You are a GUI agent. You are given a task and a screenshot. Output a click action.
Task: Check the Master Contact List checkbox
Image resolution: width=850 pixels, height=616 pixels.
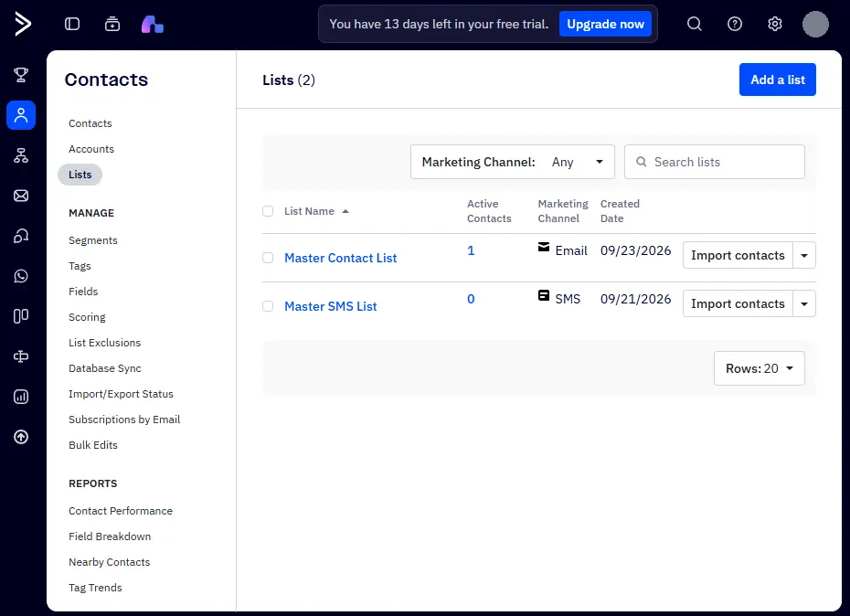[x=268, y=258]
